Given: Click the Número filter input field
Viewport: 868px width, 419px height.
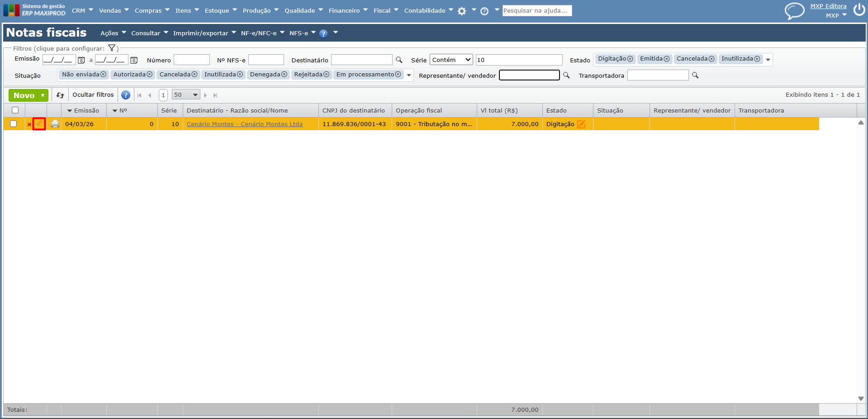Looking at the screenshot, I should coord(192,60).
